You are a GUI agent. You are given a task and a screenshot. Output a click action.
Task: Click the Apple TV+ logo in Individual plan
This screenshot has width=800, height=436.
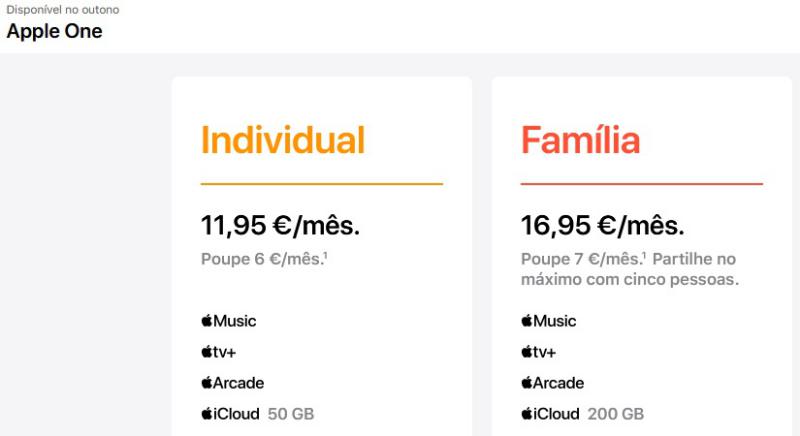[x=218, y=352]
